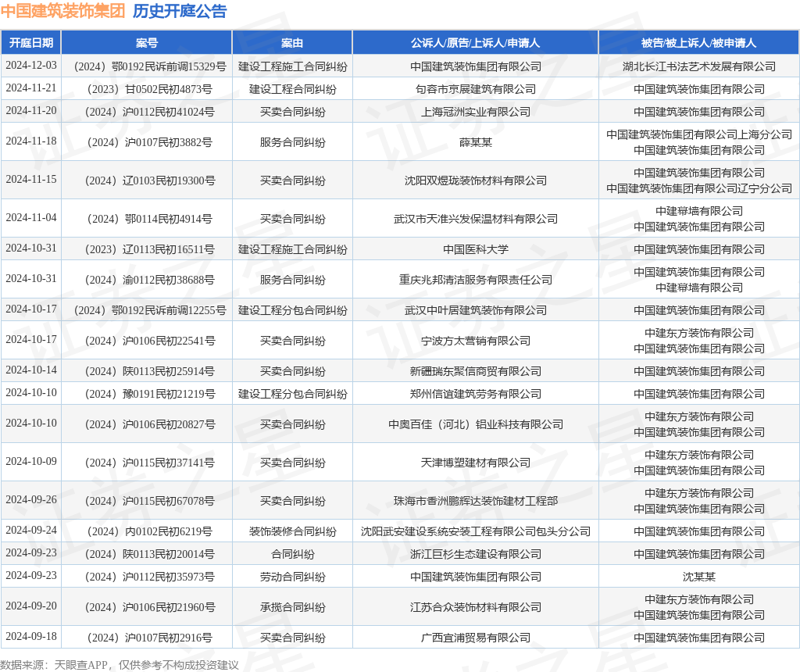Click defendant 中国建筑装饰集团有限公司辽宁分公司
Screen dimensions: 800x672
click(x=699, y=189)
